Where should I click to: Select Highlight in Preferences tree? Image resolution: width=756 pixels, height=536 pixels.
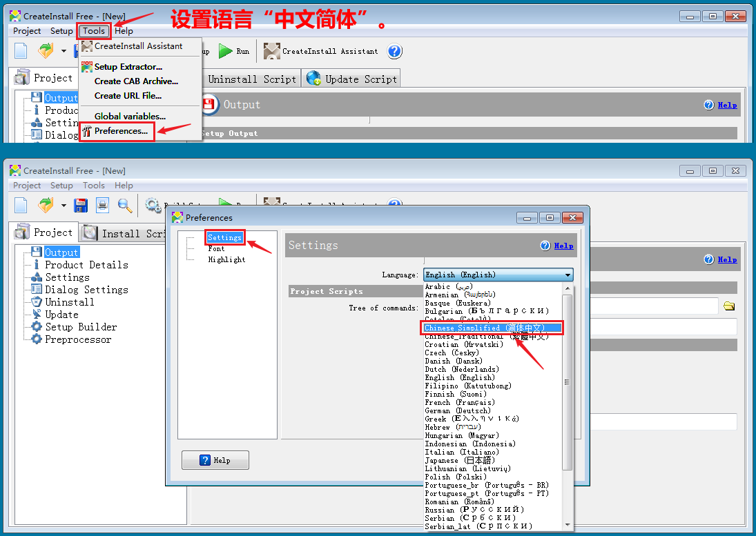(x=226, y=259)
